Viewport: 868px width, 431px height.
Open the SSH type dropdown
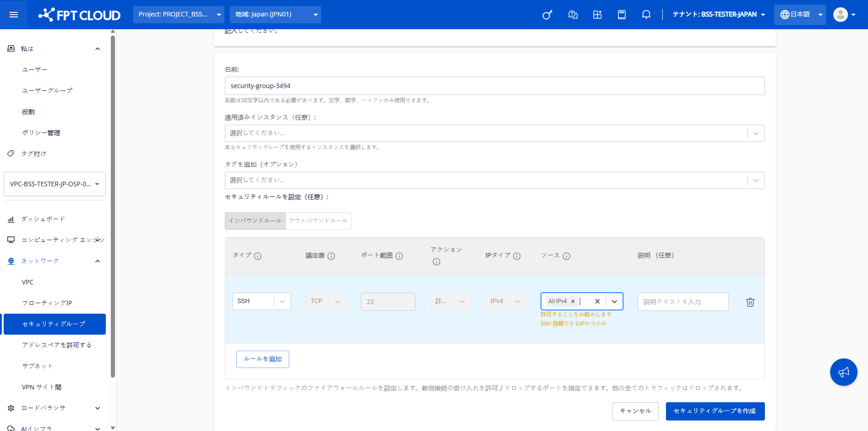[262, 301]
